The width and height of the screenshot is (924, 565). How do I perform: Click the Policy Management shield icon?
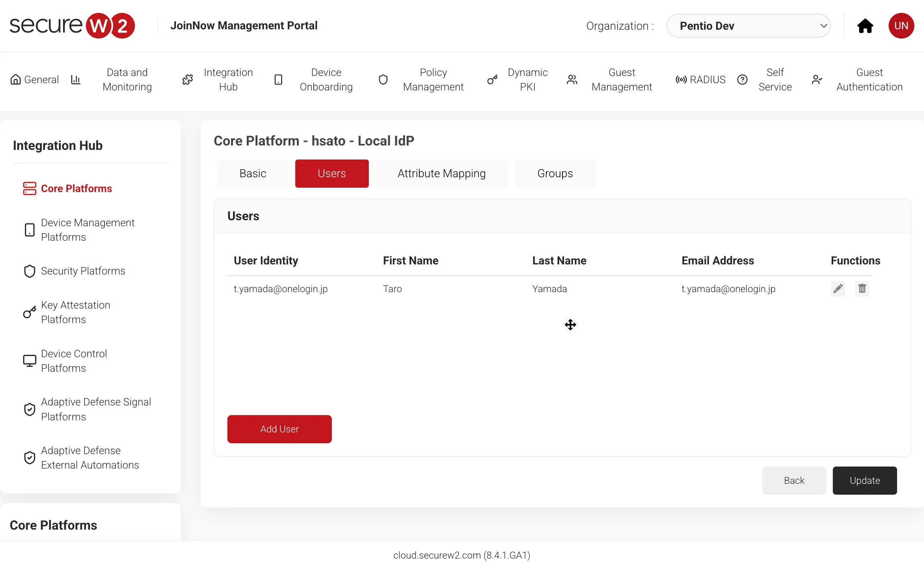[x=383, y=80]
